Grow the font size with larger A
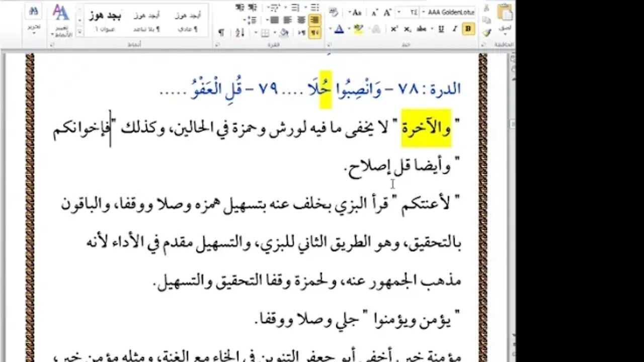644x362 pixels. [387, 12]
